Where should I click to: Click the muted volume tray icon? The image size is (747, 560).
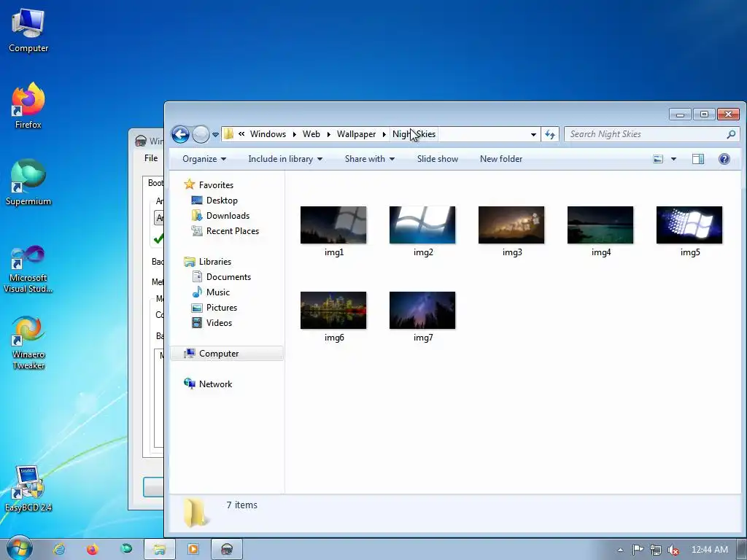click(x=673, y=550)
